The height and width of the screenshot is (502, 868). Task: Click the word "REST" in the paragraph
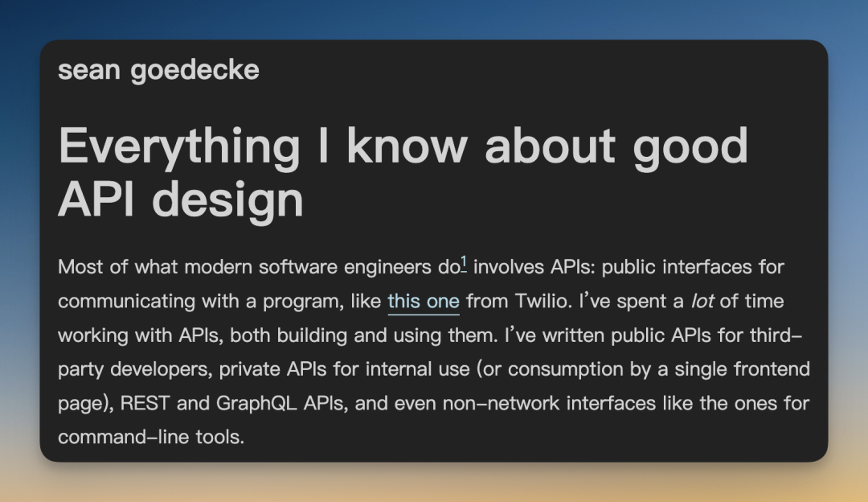145,403
